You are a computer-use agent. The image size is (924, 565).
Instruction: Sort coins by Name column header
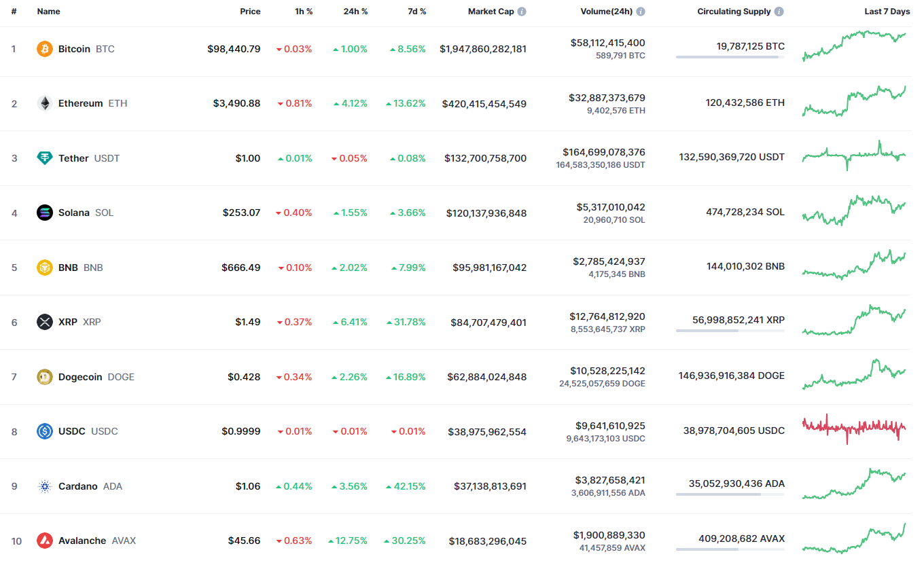49,12
